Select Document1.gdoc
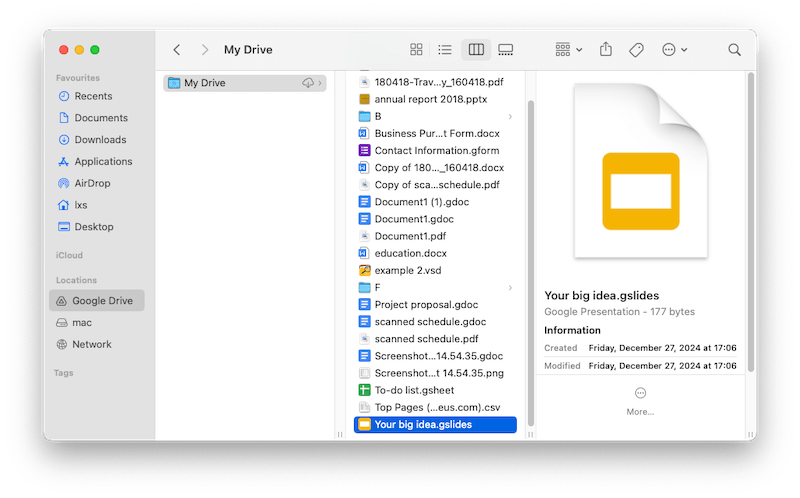Image resolution: width=800 pixels, height=498 pixels. pyautogui.click(x=435, y=219)
